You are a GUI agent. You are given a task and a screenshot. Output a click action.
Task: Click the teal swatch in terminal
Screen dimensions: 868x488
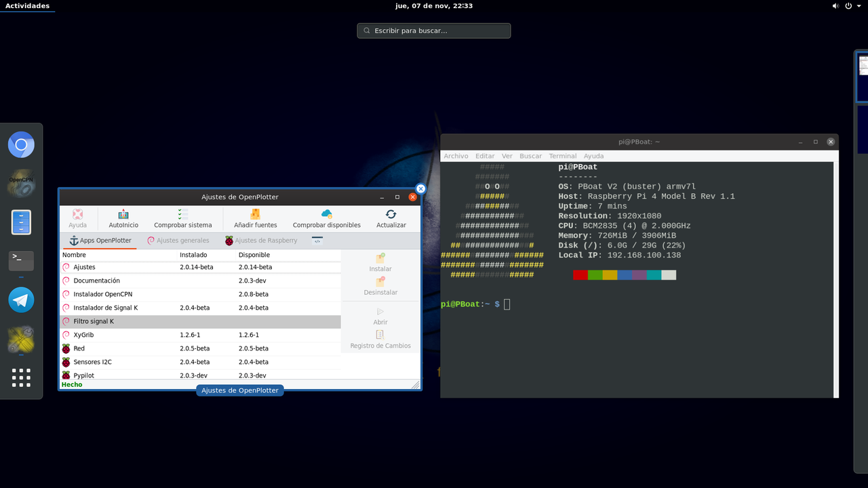tap(654, 274)
